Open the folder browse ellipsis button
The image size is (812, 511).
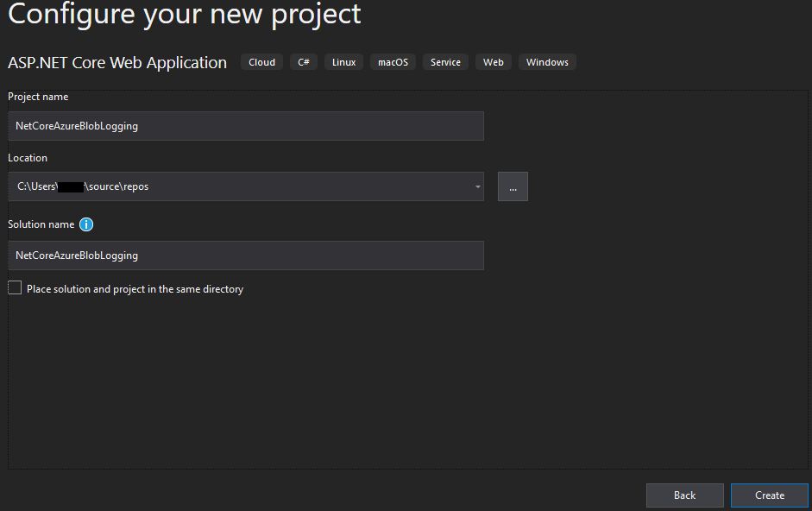(x=513, y=186)
